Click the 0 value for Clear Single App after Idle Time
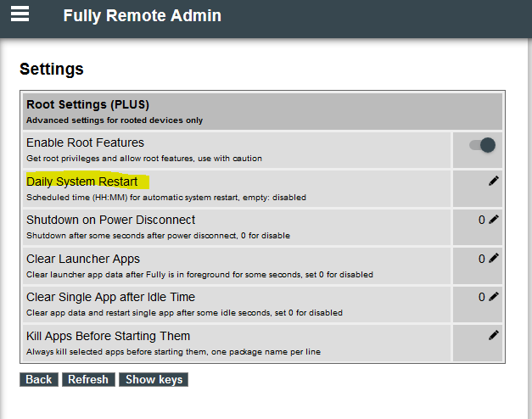532x419 pixels. [x=481, y=297]
